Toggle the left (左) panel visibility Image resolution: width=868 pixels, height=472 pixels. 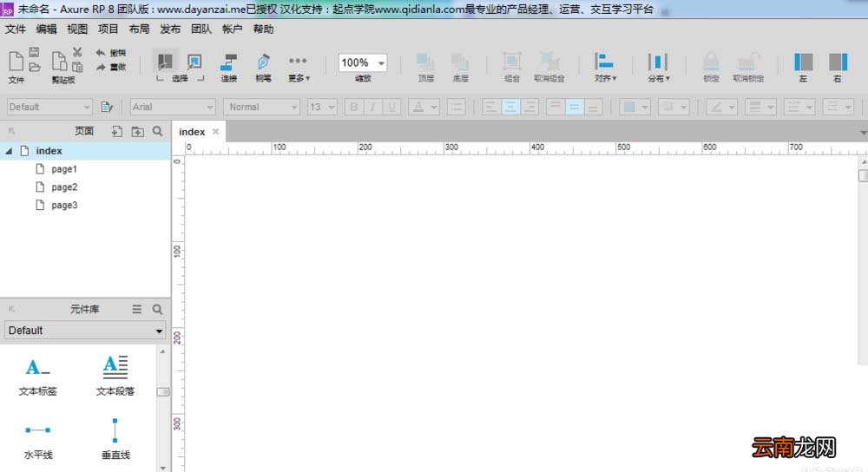(x=803, y=62)
